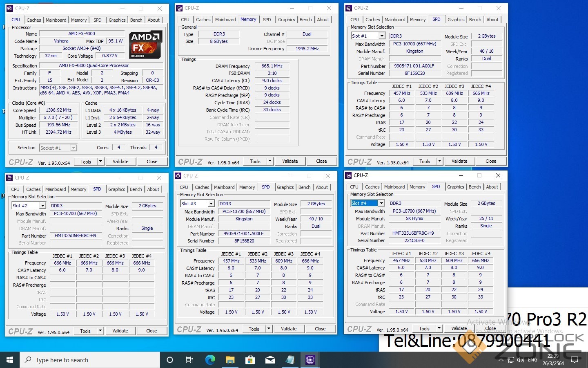Image resolution: width=588 pixels, height=368 pixels.
Task: Open Graphics tab in DRAM Frequency window
Action: click(x=286, y=20)
